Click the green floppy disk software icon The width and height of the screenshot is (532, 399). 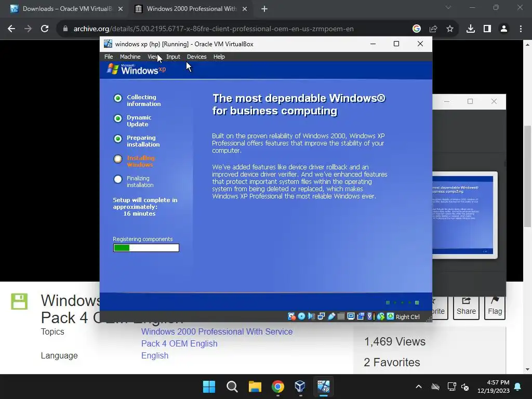coord(19,301)
